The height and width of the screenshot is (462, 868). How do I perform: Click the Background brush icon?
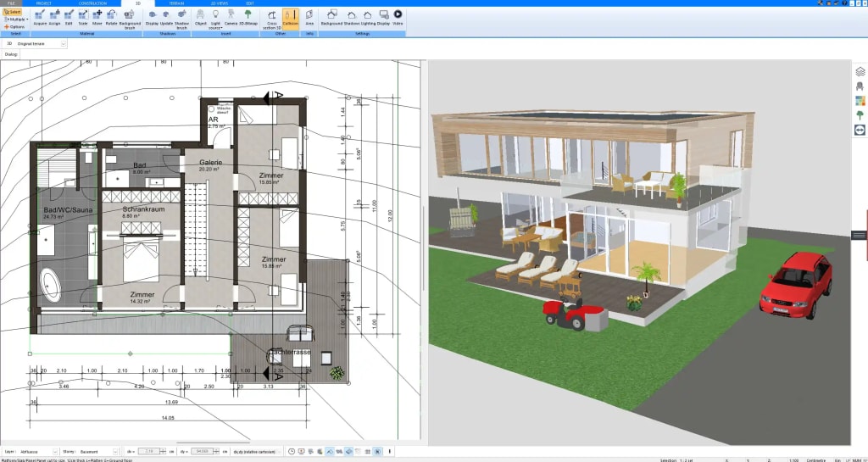[x=130, y=19]
